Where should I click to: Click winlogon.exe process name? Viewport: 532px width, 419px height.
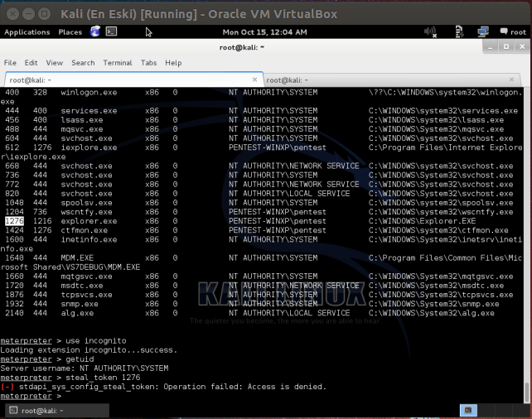click(x=89, y=93)
